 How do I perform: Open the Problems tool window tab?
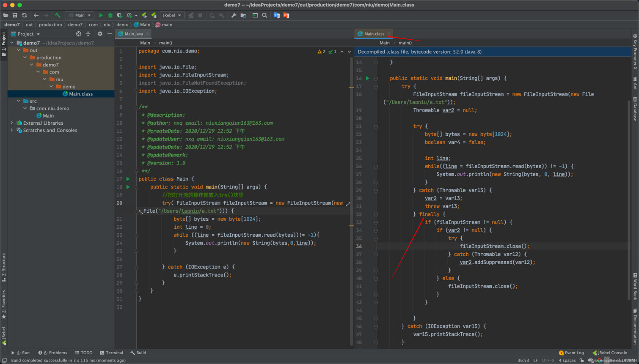click(53, 353)
